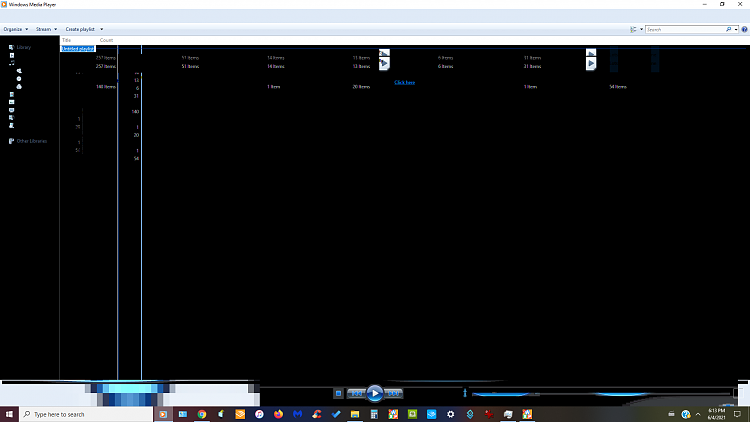
Task: Click the Untitled playlist name field
Action: pyautogui.click(x=78, y=49)
